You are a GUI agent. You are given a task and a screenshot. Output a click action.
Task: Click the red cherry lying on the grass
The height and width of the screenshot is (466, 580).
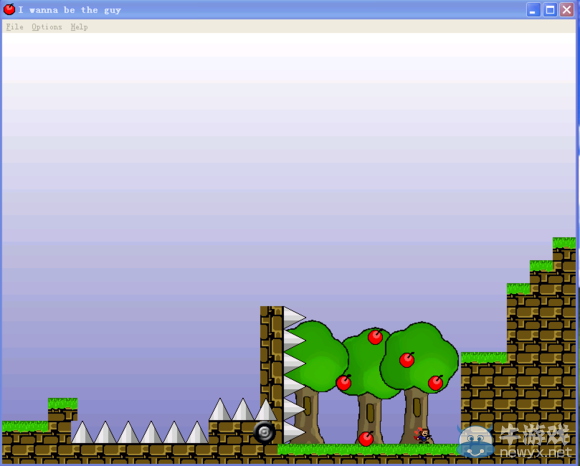tap(366, 438)
